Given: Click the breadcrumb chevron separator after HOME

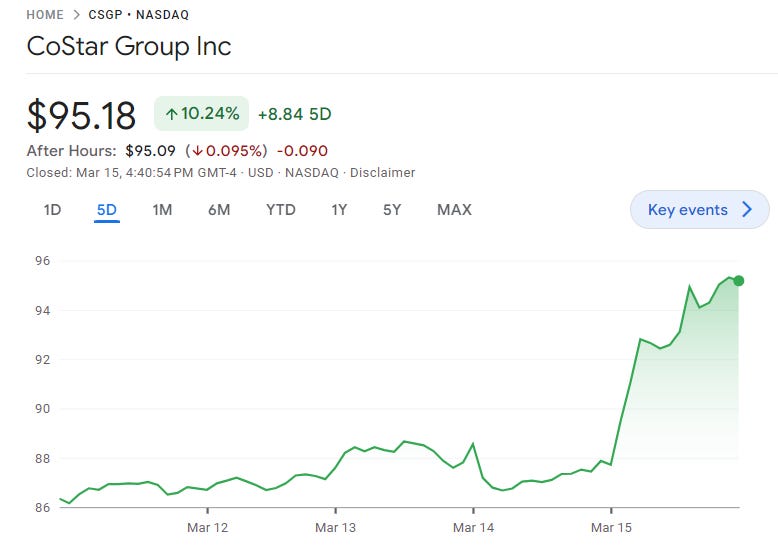Looking at the screenshot, I should [76, 15].
